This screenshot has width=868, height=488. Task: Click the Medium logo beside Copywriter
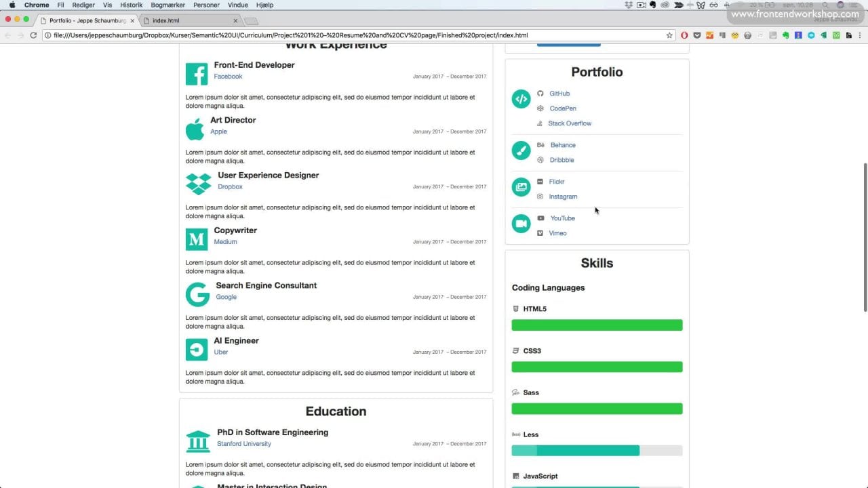point(197,239)
